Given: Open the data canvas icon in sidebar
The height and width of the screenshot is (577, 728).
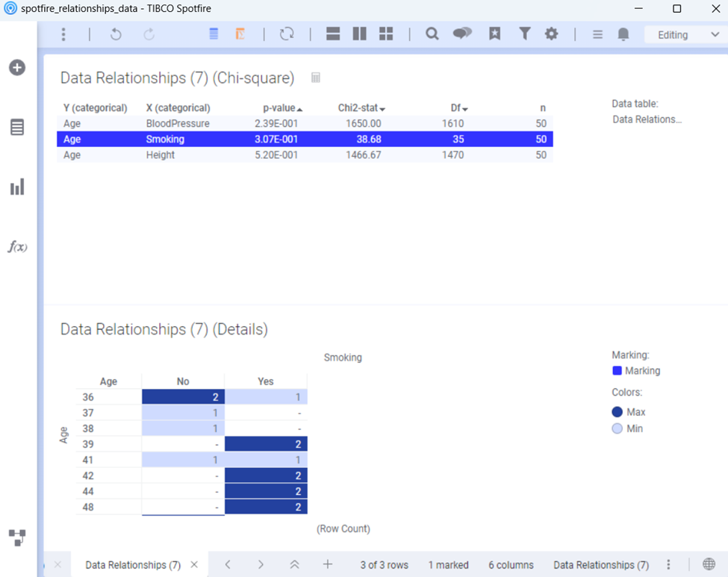Looking at the screenshot, I should tap(17, 537).
